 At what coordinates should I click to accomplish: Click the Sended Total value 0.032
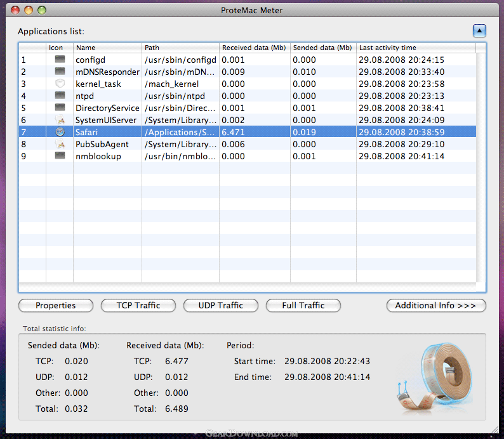76,409
